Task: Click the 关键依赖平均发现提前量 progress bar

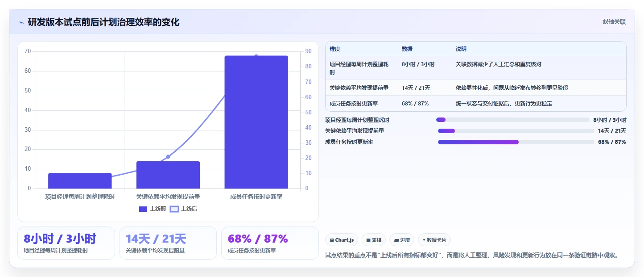Action: [x=516, y=131]
